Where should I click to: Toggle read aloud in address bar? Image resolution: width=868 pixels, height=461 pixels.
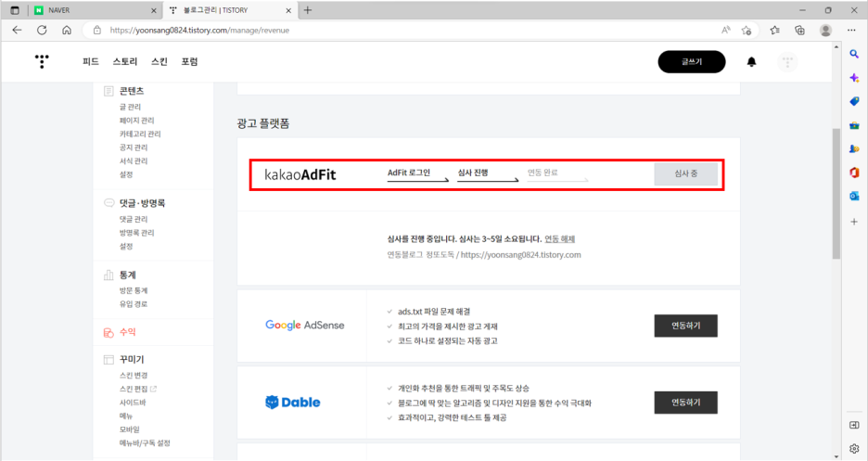pyautogui.click(x=726, y=31)
